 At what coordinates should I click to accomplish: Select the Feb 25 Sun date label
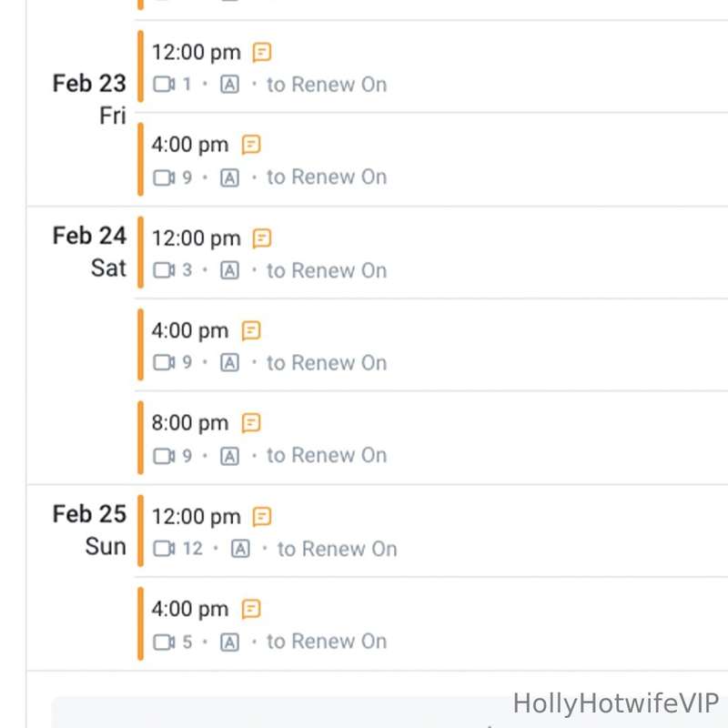click(x=89, y=531)
